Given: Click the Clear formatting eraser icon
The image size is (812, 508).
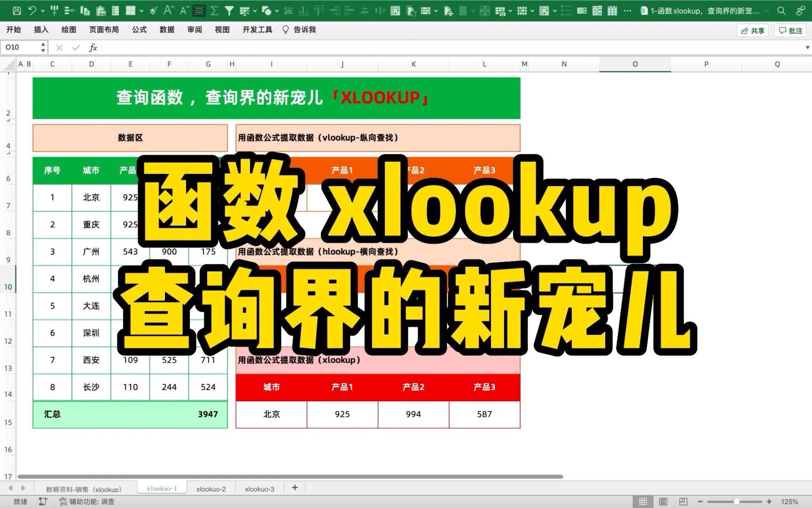Looking at the screenshot, I should click(153, 10).
